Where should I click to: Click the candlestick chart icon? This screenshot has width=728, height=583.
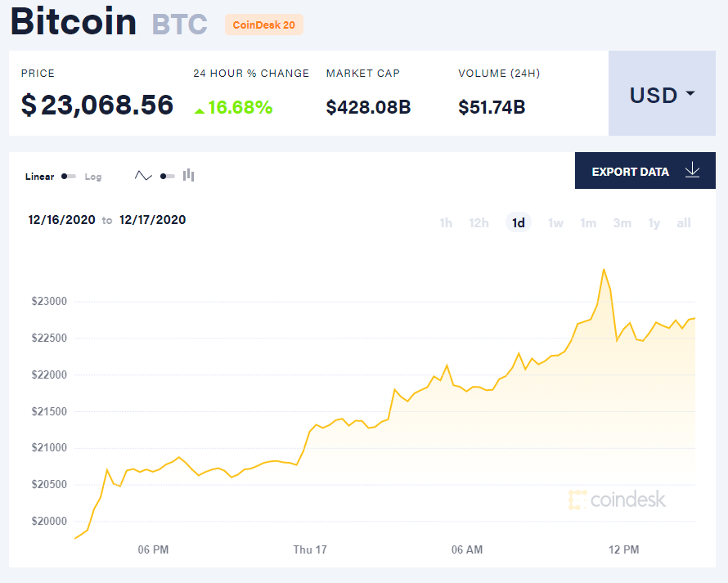tap(189, 175)
